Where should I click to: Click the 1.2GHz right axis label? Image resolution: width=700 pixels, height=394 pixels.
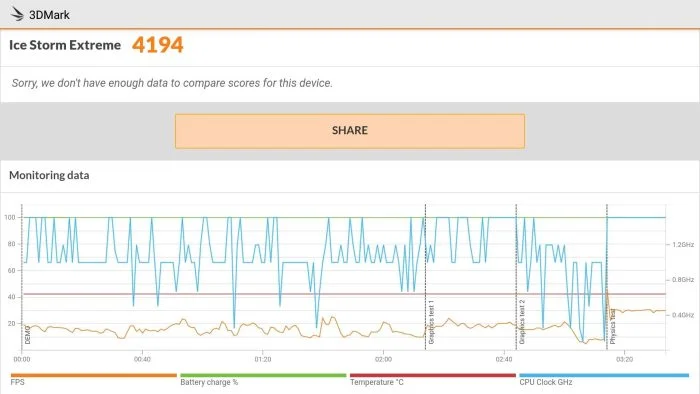point(683,245)
